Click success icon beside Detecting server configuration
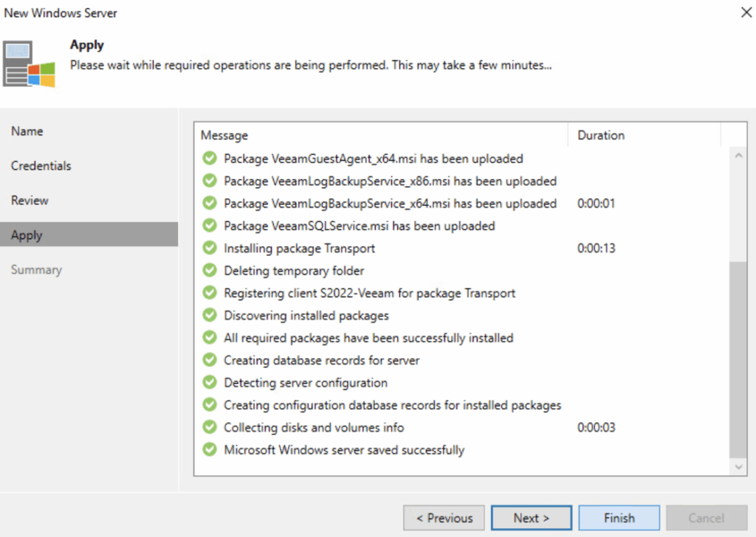 tap(210, 382)
